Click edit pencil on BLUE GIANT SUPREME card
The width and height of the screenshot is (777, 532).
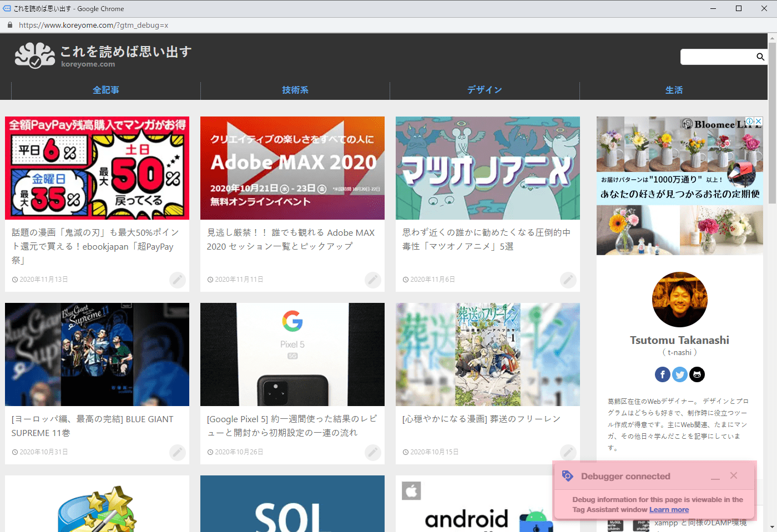point(178,453)
